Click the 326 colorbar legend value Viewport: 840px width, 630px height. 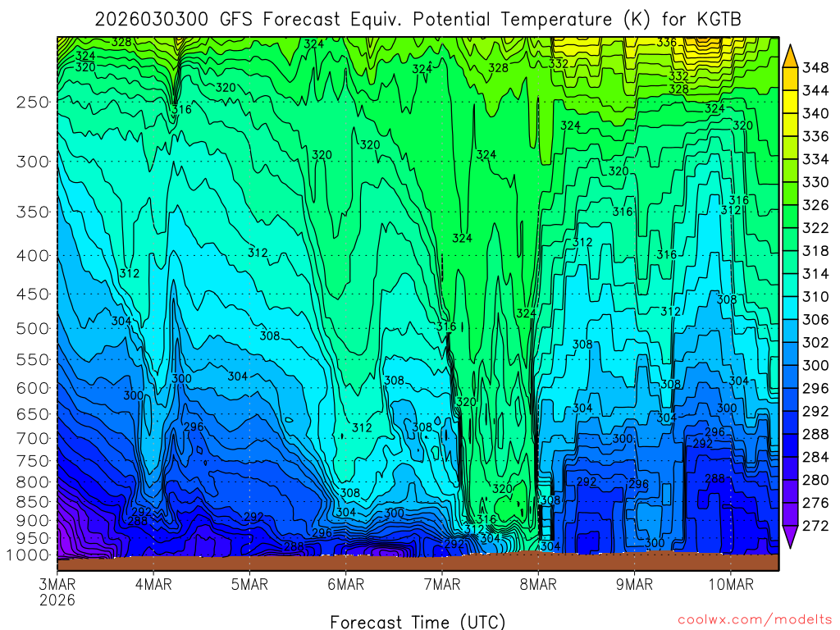pyautogui.click(x=815, y=205)
